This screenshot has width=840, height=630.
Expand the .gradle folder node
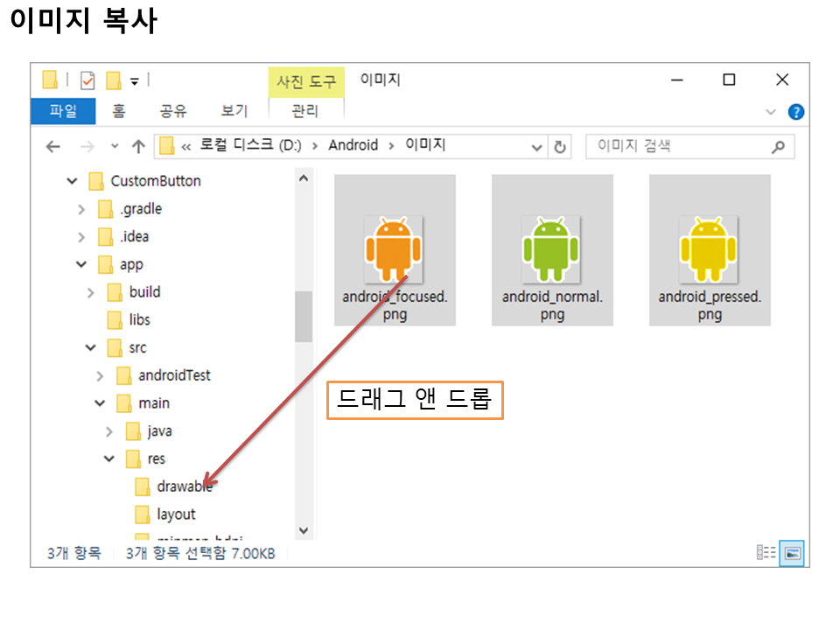coord(81,209)
